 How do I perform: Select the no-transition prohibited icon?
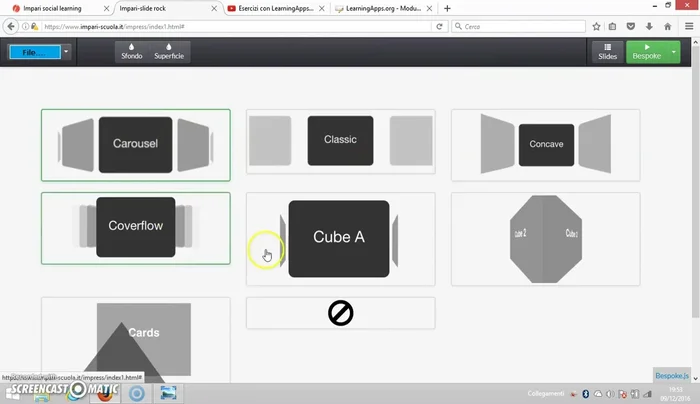tap(341, 313)
